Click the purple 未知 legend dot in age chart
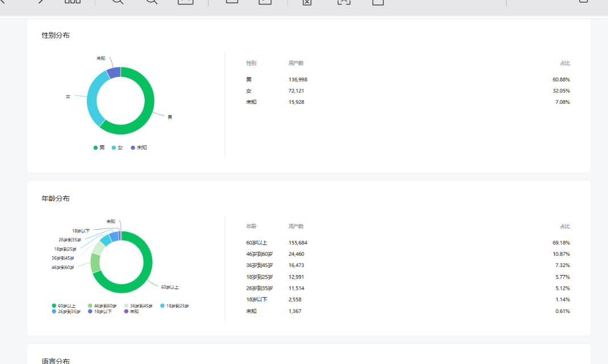Viewport: 608px width, 364px height. [x=126, y=311]
